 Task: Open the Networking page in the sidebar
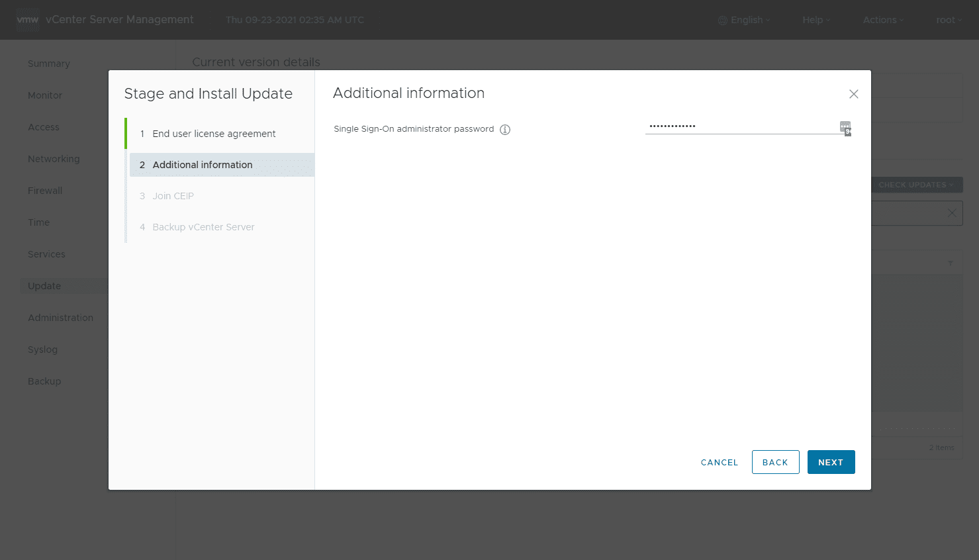click(x=54, y=159)
